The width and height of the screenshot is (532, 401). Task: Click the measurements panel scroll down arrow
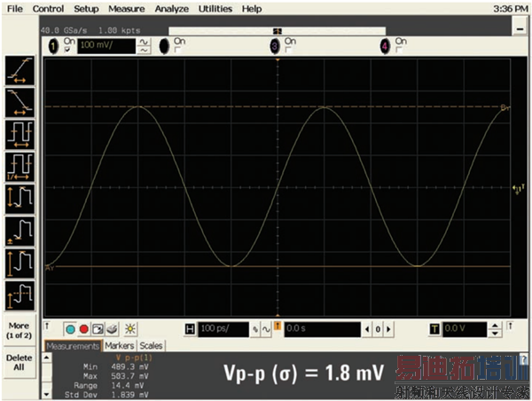click(47, 394)
